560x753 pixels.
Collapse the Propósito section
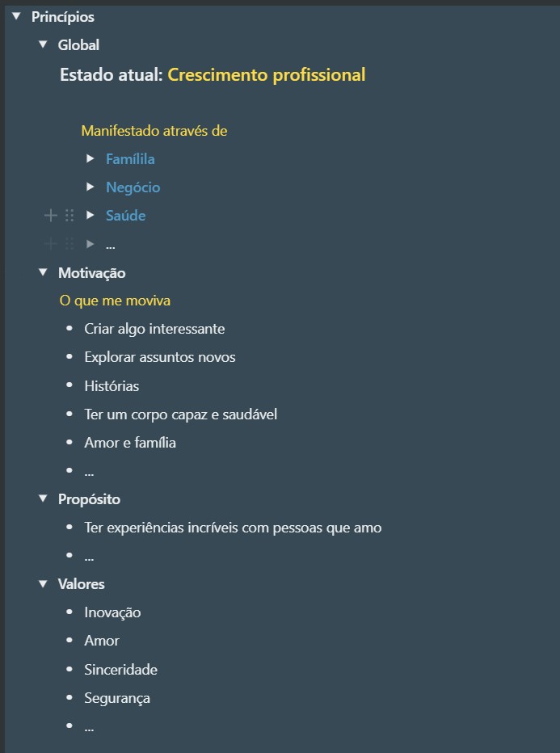[x=43, y=498]
